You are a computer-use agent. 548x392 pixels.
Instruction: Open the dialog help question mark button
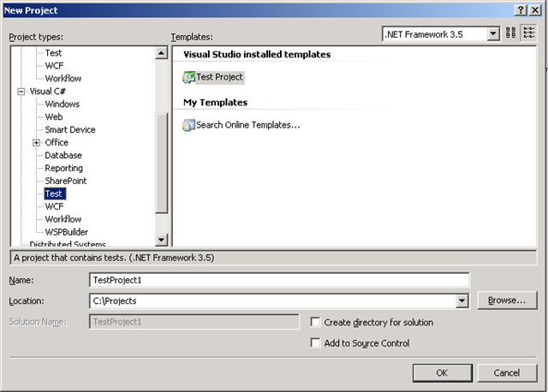[x=521, y=10]
